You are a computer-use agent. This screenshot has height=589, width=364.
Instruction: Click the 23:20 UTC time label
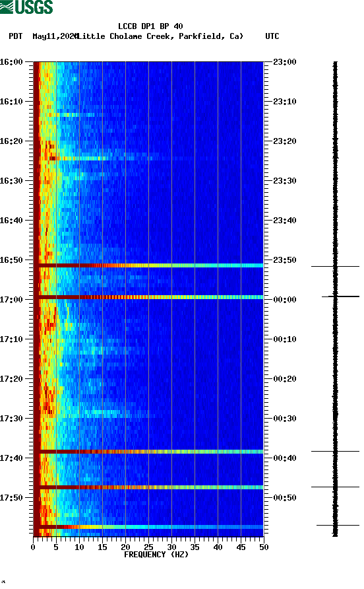[285, 141]
